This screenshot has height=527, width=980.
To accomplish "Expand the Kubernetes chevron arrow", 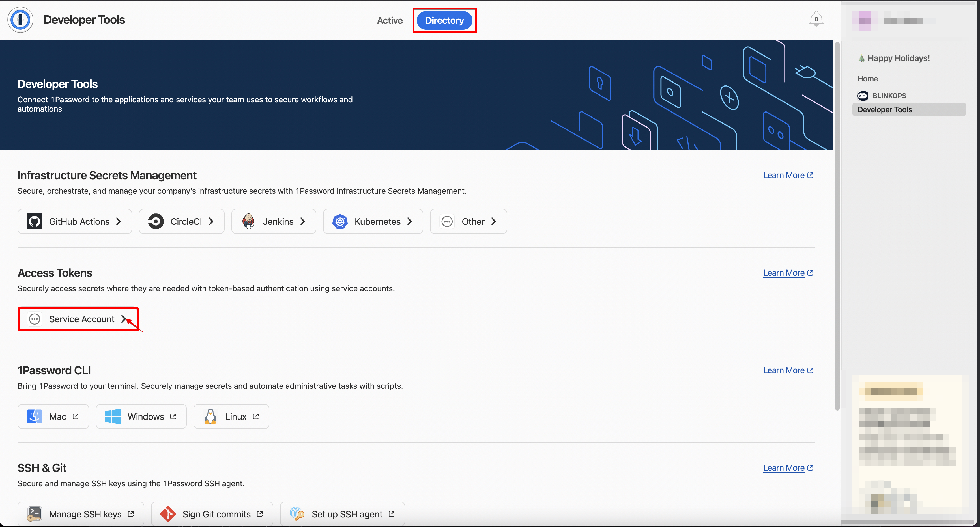I will [x=410, y=221].
